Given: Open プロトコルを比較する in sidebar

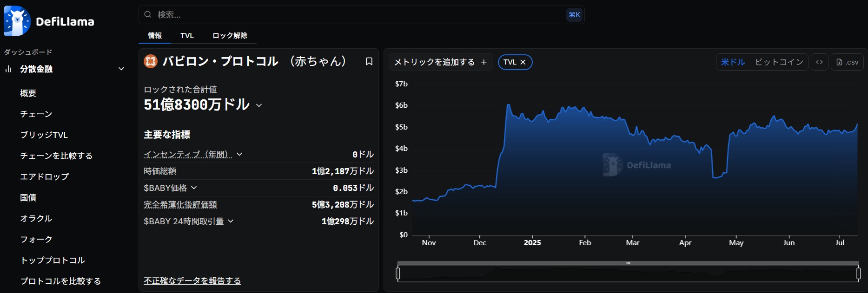Looking at the screenshot, I should pyautogui.click(x=60, y=281).
